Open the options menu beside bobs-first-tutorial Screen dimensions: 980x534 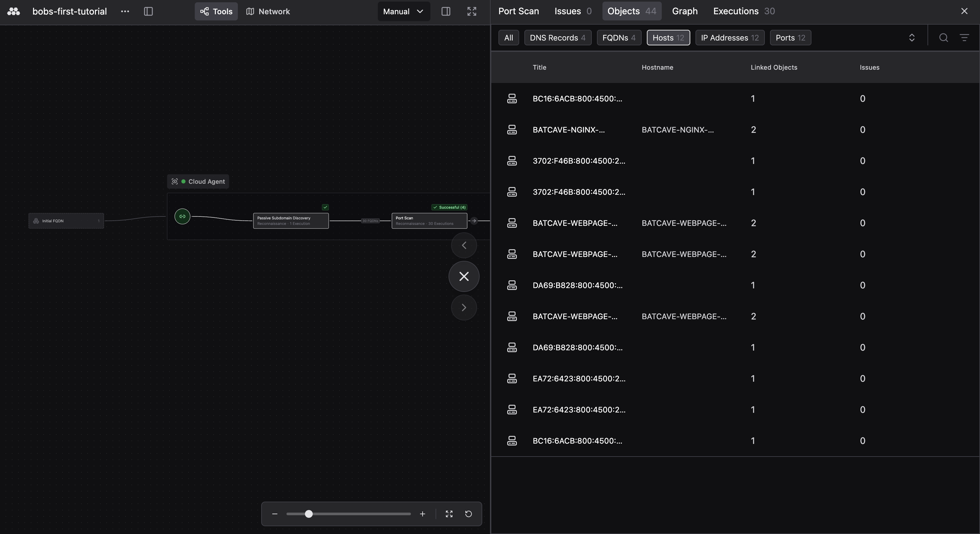(125, 11)
